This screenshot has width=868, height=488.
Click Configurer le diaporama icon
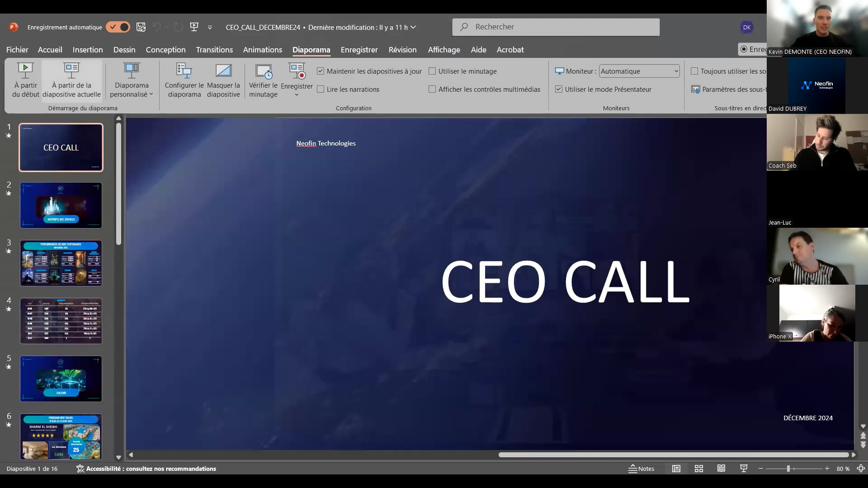[184, 70]
